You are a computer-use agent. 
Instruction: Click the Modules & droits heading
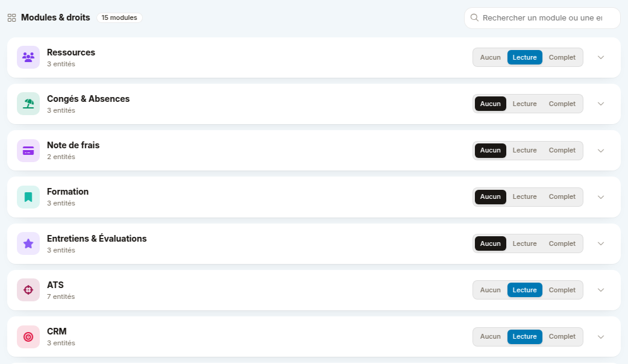pos(55,17)
